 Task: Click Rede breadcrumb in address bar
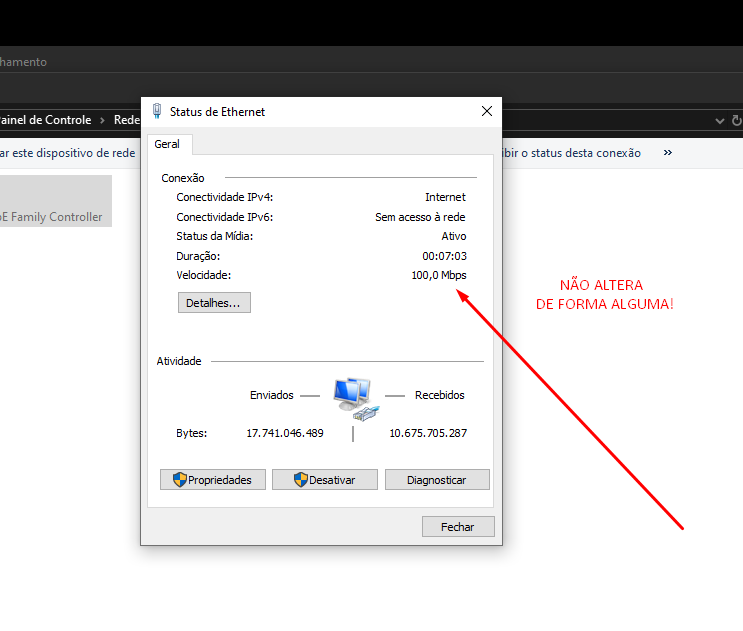click(x=127, y=120)
